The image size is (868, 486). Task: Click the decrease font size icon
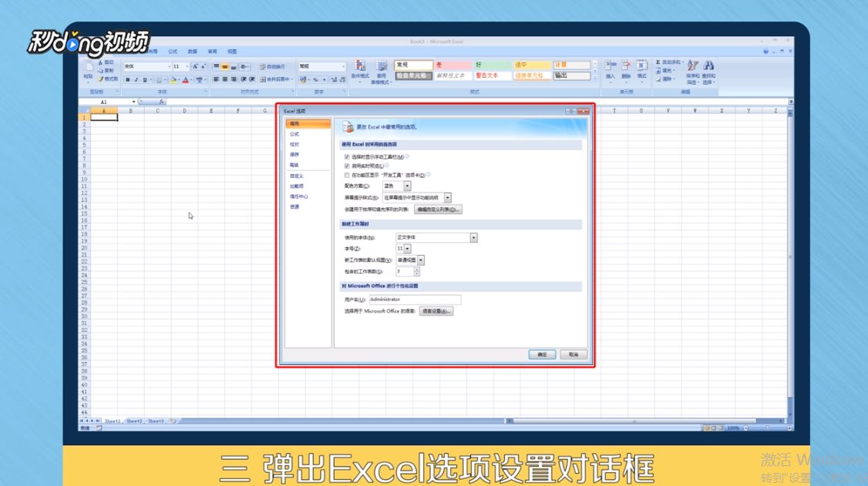click(204, 66)
